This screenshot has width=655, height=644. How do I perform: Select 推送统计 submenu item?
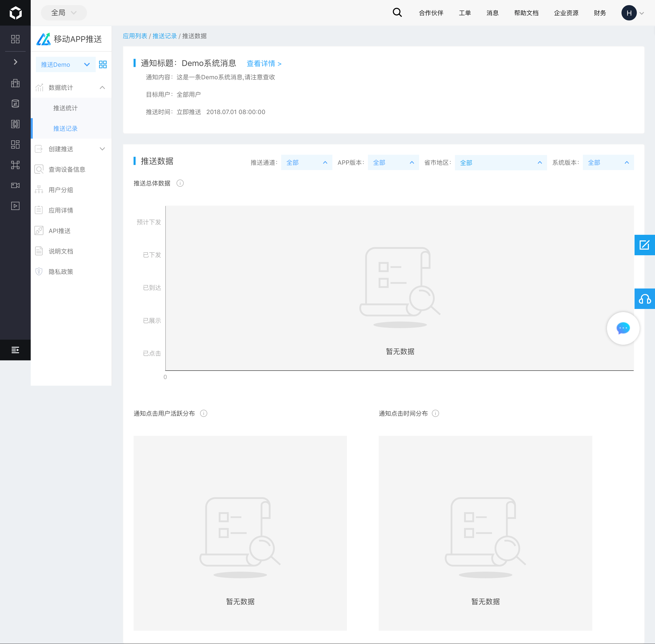(65, 108)
